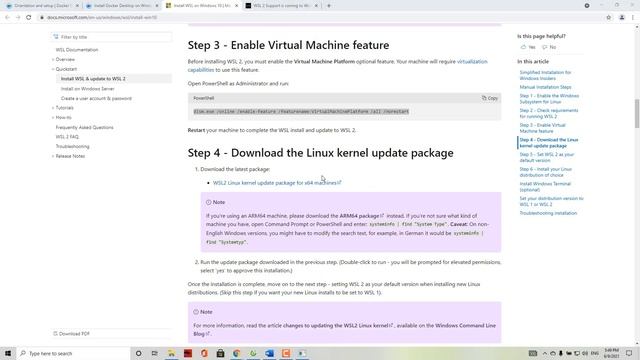Jump to Manual Installation Steps link
The image size is (640, 360).
(545, 87)
